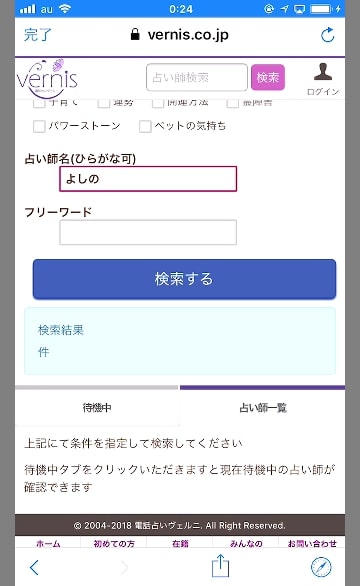Screen dimensions: 360x586
Task: Switch to the 待機中 tab
Action: (x=97, y=407)
